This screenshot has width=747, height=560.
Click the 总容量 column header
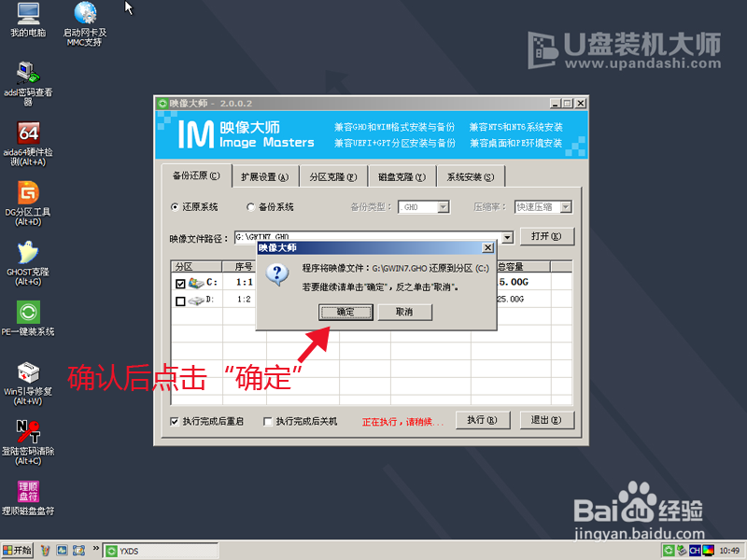pyautogui.click(x=511, y=267)
